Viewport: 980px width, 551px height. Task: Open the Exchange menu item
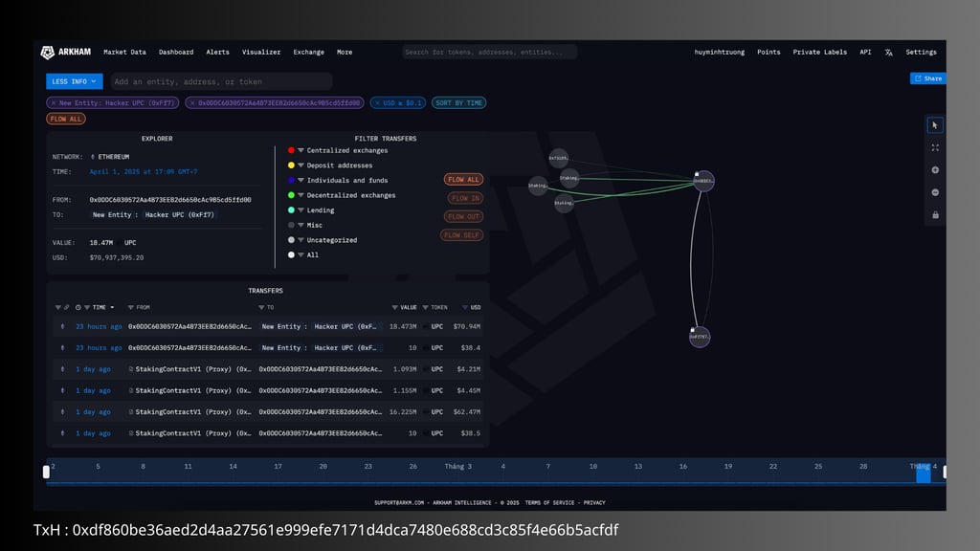click(x=309, y=53)
